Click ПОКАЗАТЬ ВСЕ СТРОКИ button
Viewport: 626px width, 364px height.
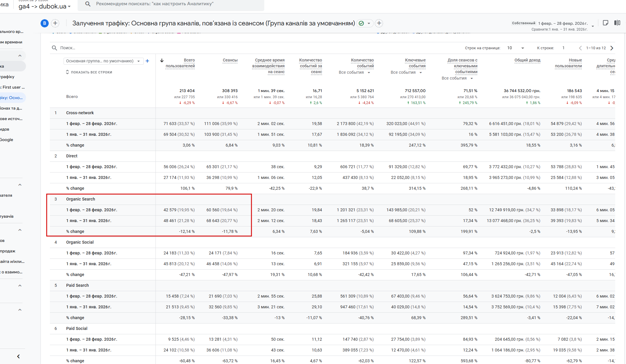point(89,72)
